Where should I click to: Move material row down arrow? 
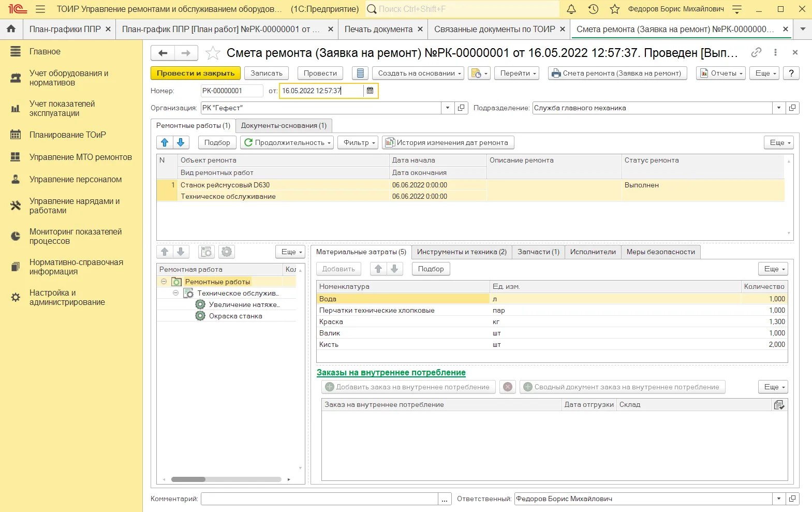[x=394, y=269]
